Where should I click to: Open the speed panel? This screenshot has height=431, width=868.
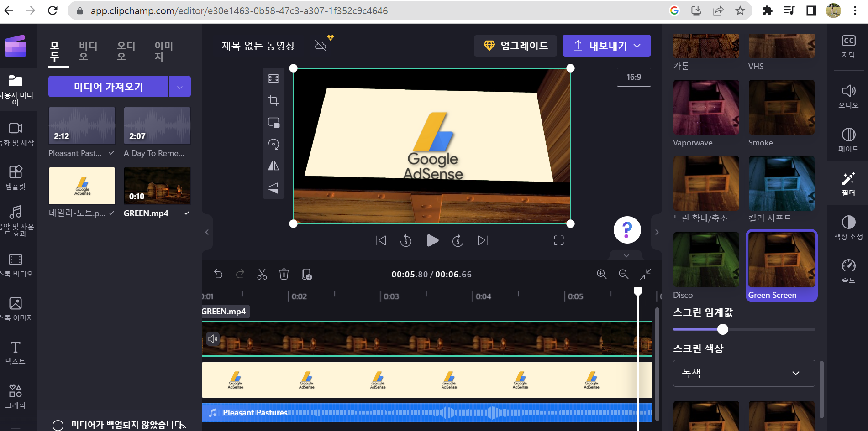pyautogui.click(x=848, y=271)
